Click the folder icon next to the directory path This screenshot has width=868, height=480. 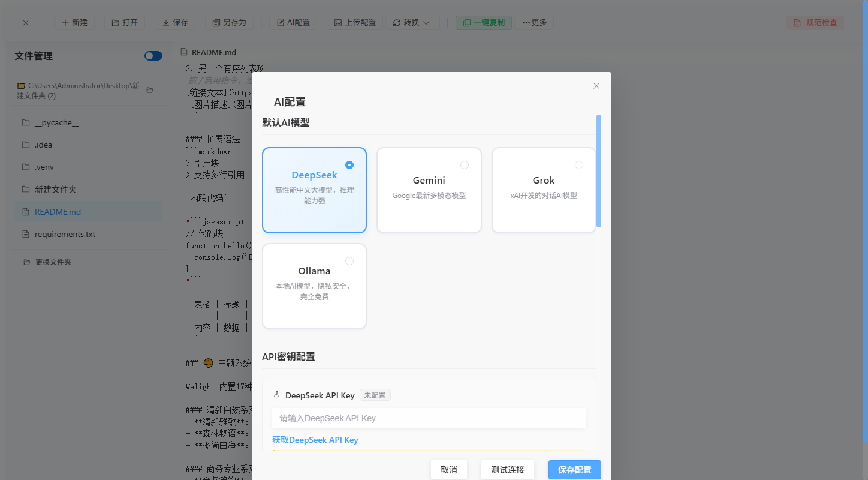pos(150,90)
